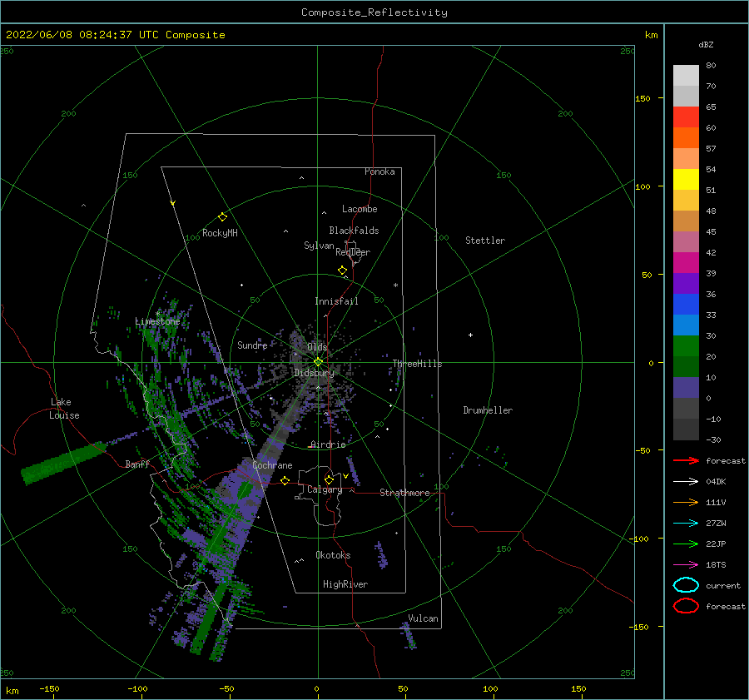Click the red 65-60 dBZ color swatch
This screenshot has width=749, height=700.
pyautogui.click(x=686, y=117)
